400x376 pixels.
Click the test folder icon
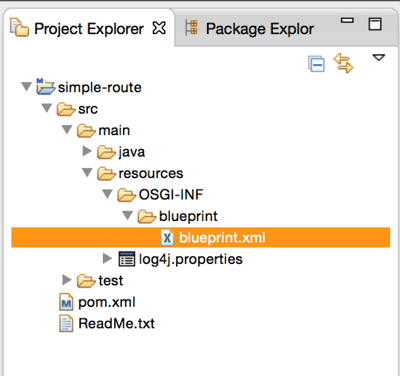click(x=86, y=281)
